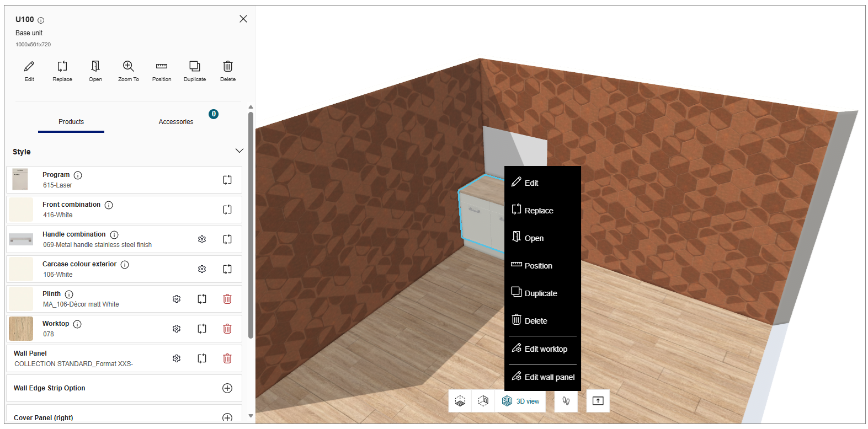This screenshot has height=429, width=868.
Task: Add a Cover Panel (right)
Action: click(x=227, y=417)
